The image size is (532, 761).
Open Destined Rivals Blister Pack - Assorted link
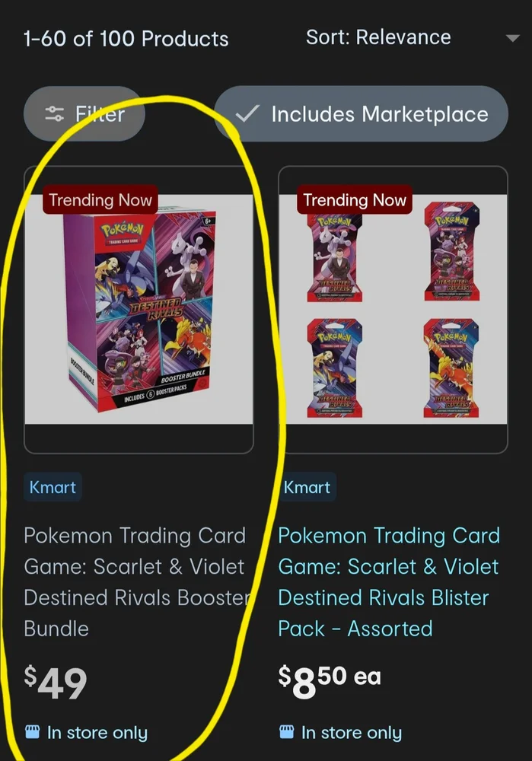point(389,582)
